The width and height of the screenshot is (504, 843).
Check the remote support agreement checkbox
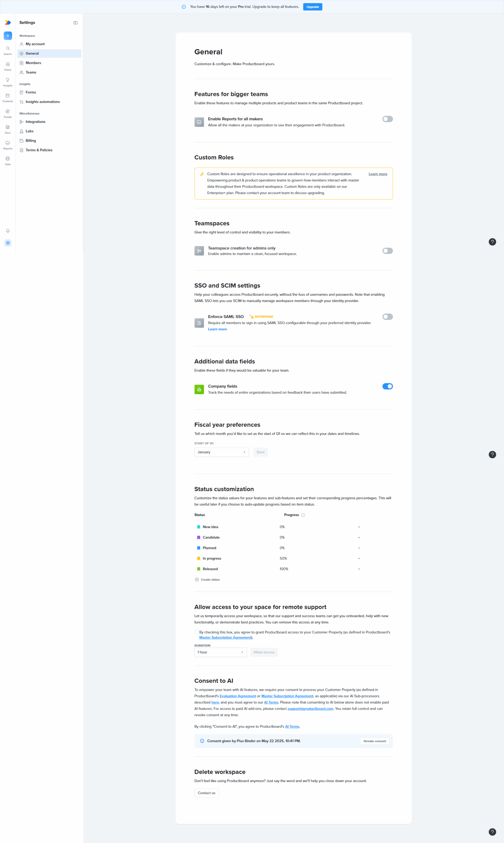pyautogui.click(x=196, y=632)
